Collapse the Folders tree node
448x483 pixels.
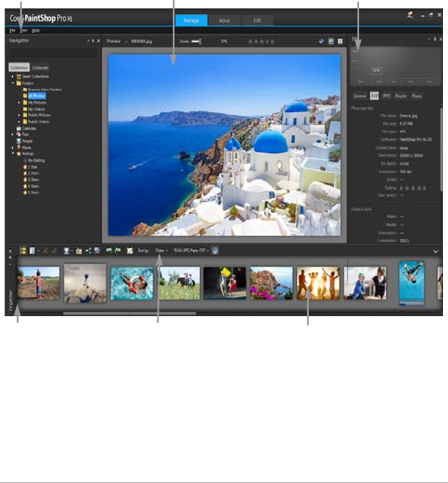pyautogui.click(x=13, y=83)
